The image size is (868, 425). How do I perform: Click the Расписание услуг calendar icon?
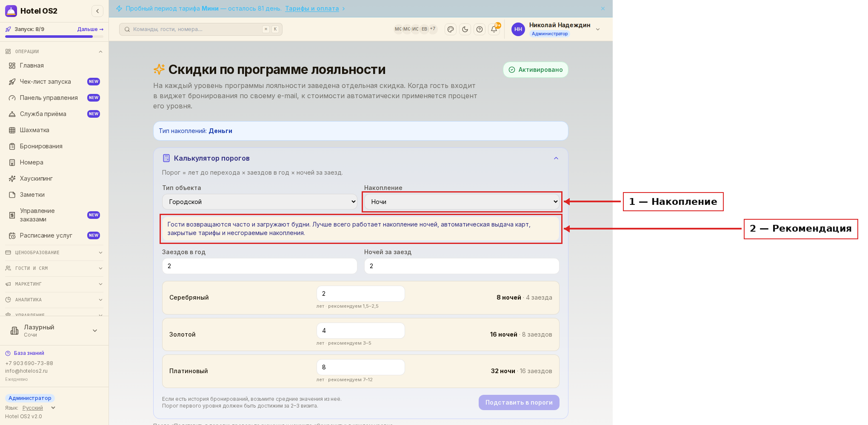(x=12, y=235)
